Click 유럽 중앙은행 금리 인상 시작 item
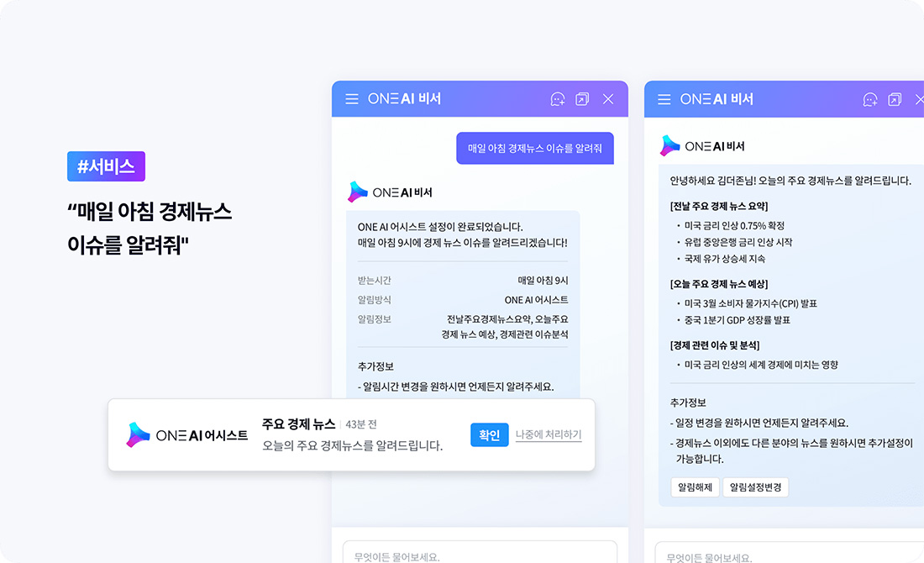This screenshot has width=924, height=563. coord(738,242)
